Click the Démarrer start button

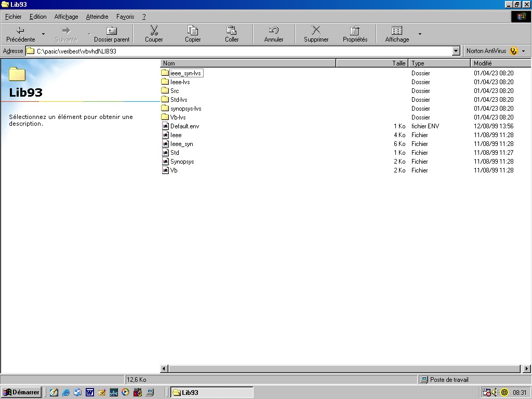point(21,392)
